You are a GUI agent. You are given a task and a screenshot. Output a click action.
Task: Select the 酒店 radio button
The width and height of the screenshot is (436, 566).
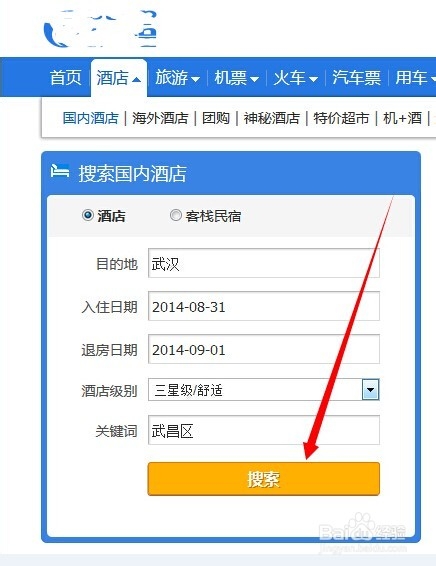click(x=87, y=215)
